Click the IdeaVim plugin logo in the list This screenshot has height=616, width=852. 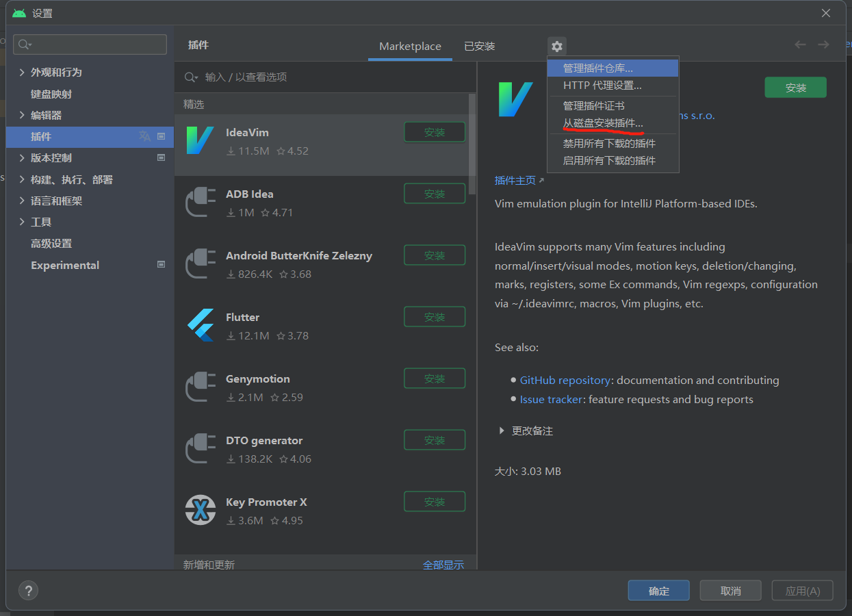click(200, 140)
